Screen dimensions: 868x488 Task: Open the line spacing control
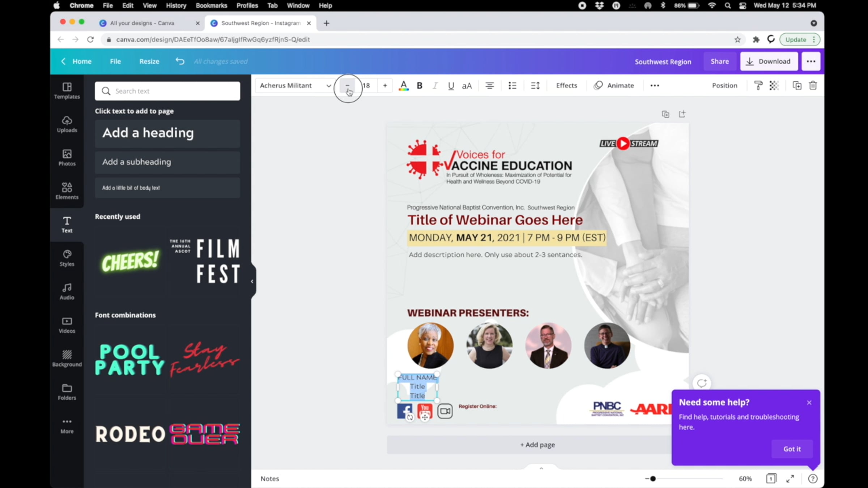535,86
